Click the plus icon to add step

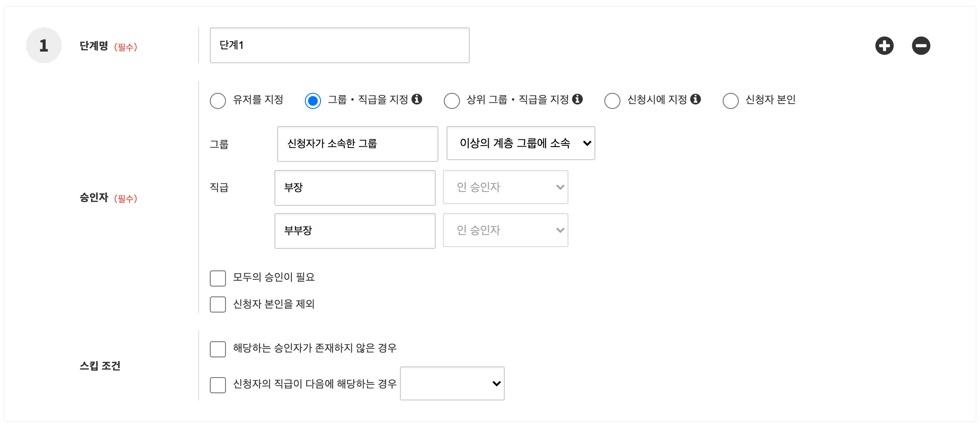pos(884,46)
